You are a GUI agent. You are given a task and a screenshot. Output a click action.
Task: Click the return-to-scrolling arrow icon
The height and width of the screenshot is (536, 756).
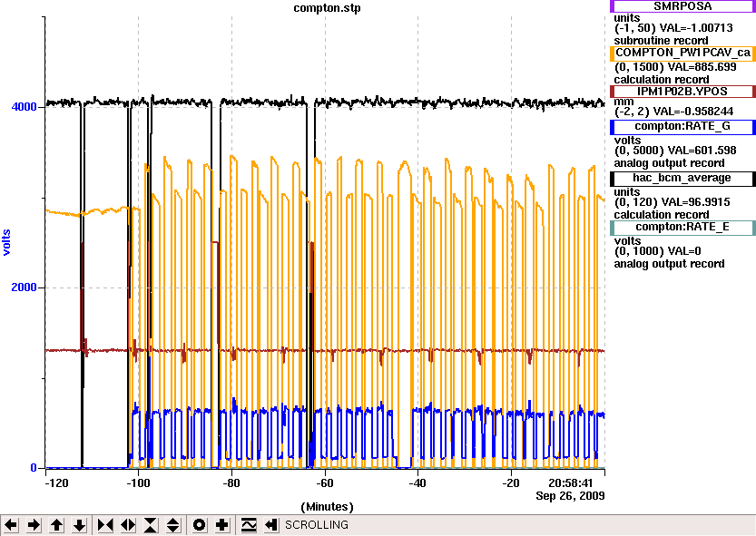pyautogui.click(x=271, y=525)
